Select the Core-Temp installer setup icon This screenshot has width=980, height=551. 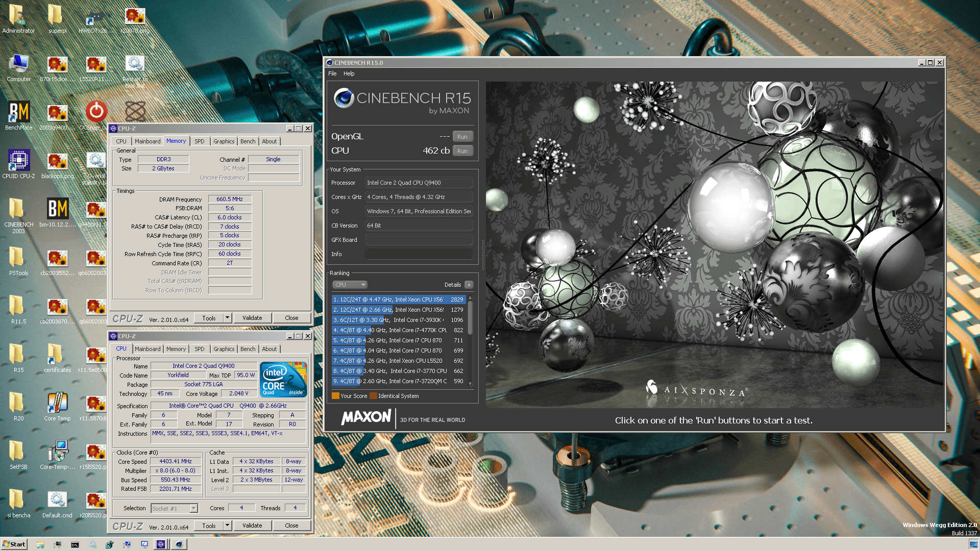[57, 455]
